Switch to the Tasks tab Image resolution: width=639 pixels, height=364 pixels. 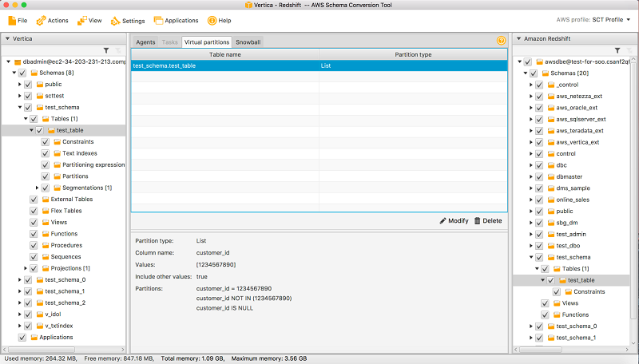[x=169, y=42]
